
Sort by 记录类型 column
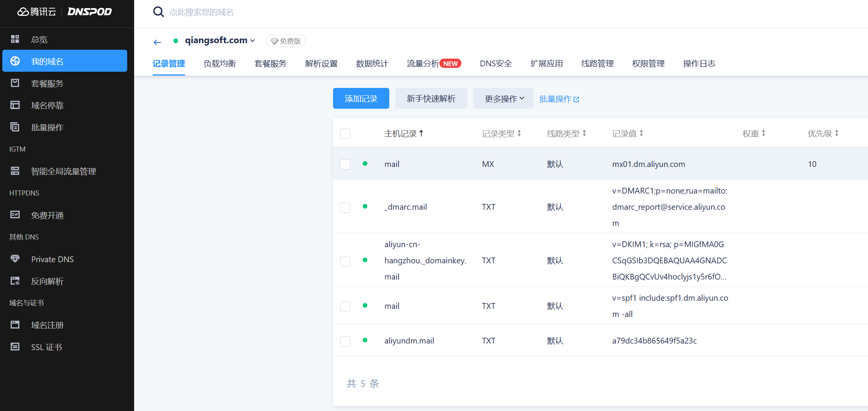click(501, 133)
